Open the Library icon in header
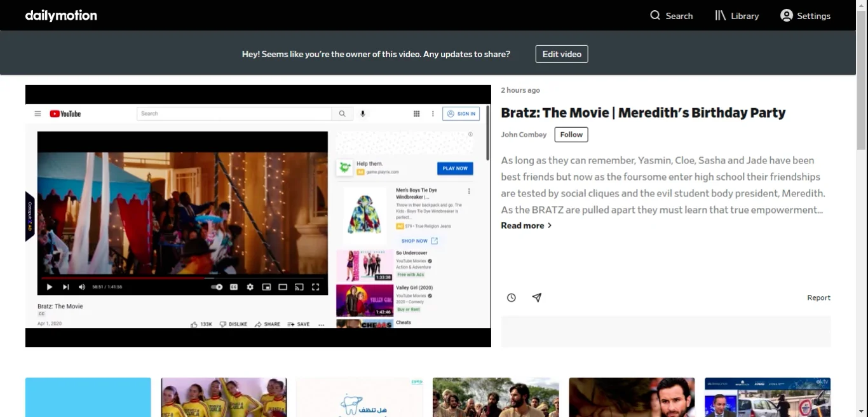Viewport: 868px width, 417px height. pos(721,15)
